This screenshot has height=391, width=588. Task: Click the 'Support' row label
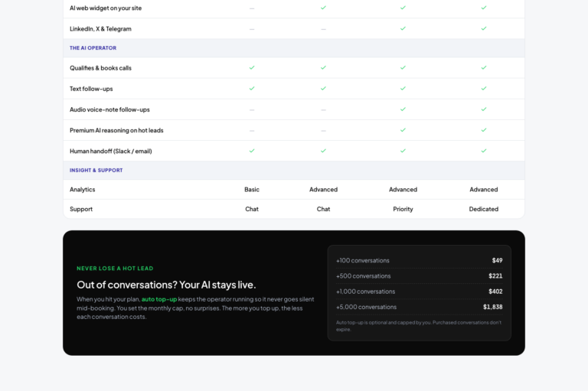(x=81, y=209)
